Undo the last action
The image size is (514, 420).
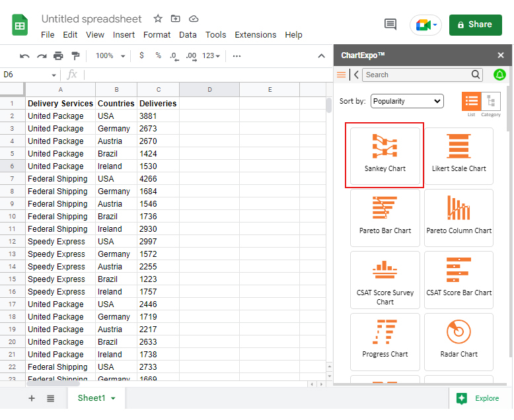tap(24, 56)
